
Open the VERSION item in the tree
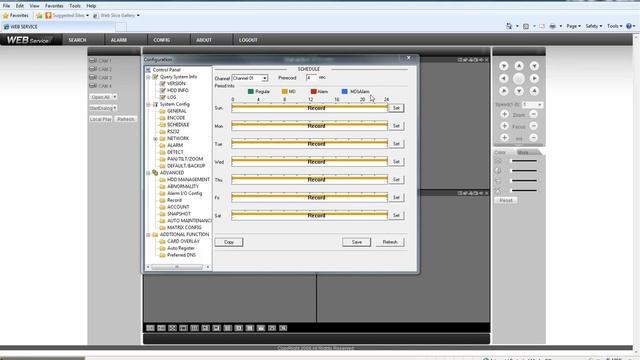tap(176, 83)
